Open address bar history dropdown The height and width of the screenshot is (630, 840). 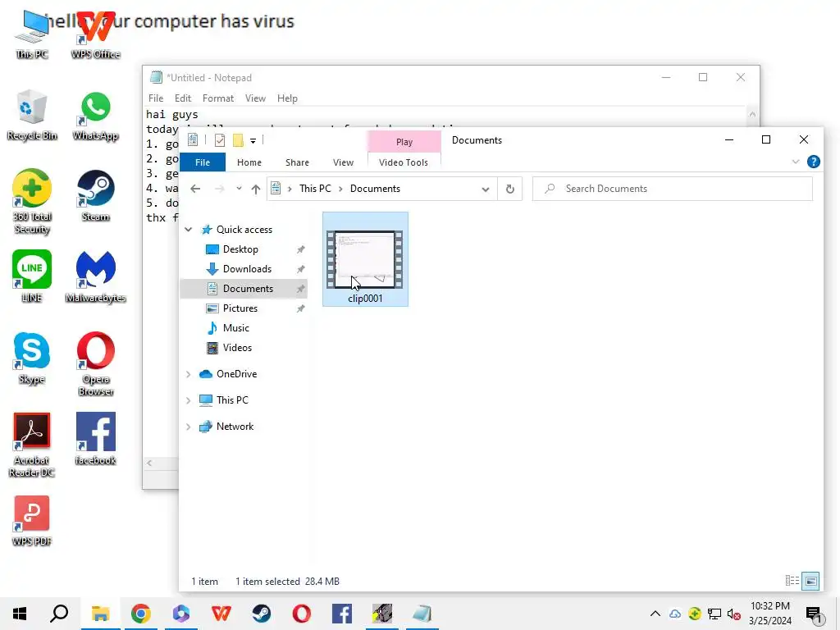[486, 189]
